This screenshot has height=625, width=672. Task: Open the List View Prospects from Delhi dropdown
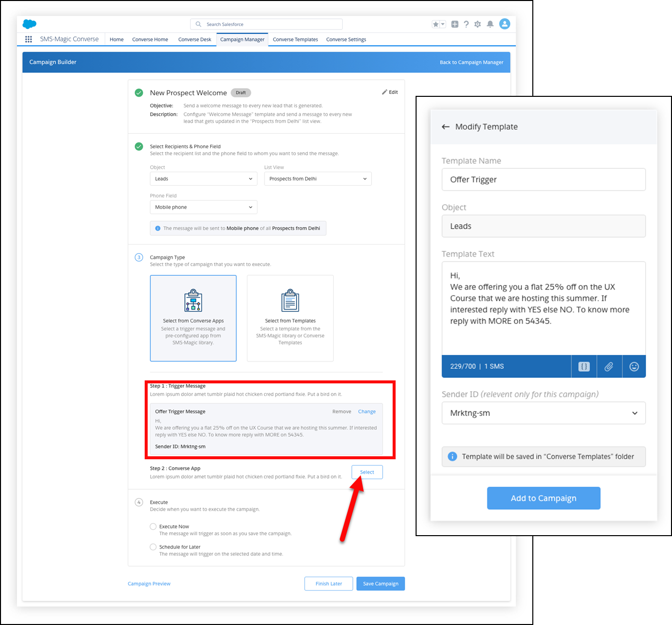point(318,179)
